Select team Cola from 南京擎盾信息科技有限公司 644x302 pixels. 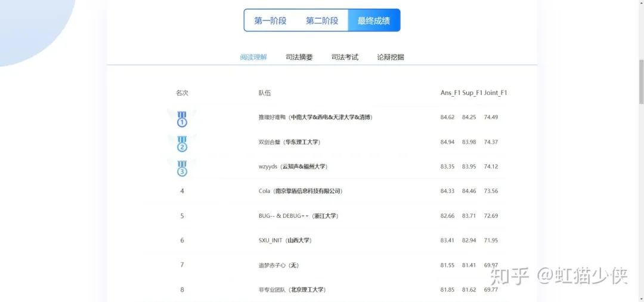click(x=300, y=191)
